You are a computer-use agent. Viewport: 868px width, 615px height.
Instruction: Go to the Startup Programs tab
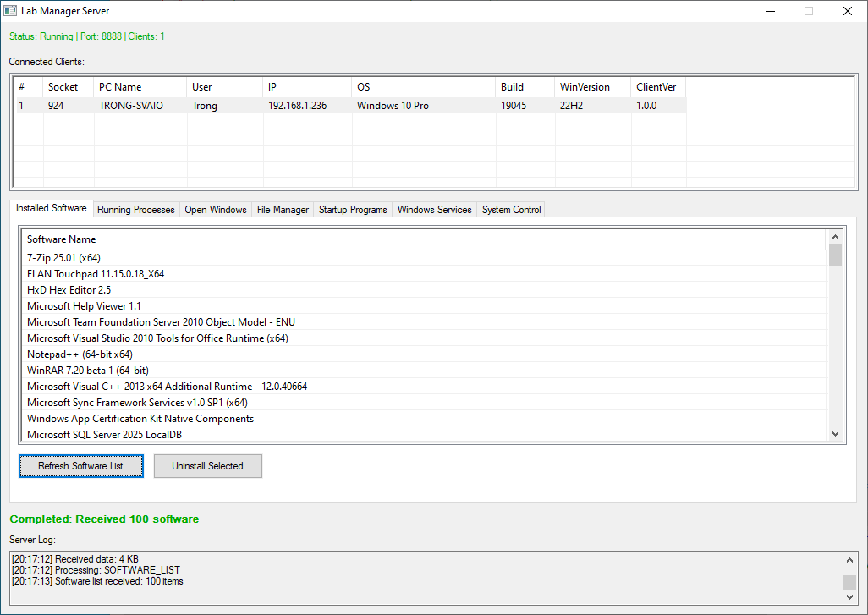(x=353, y=210)
